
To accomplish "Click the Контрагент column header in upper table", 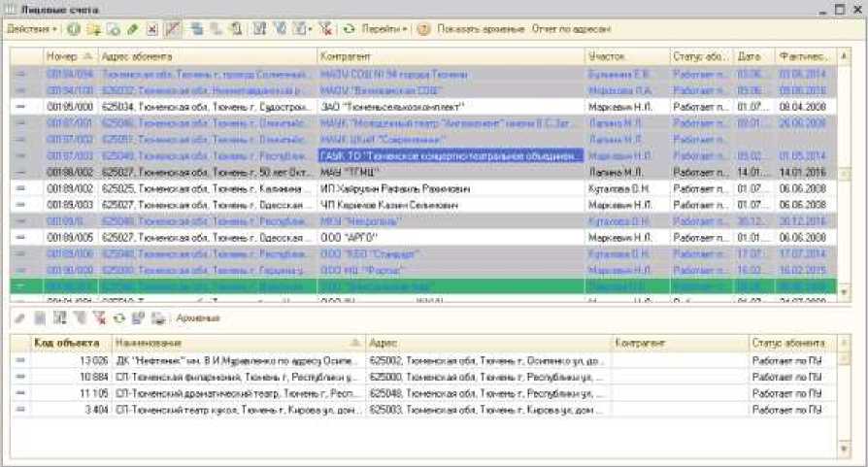I will coord(450,56).
